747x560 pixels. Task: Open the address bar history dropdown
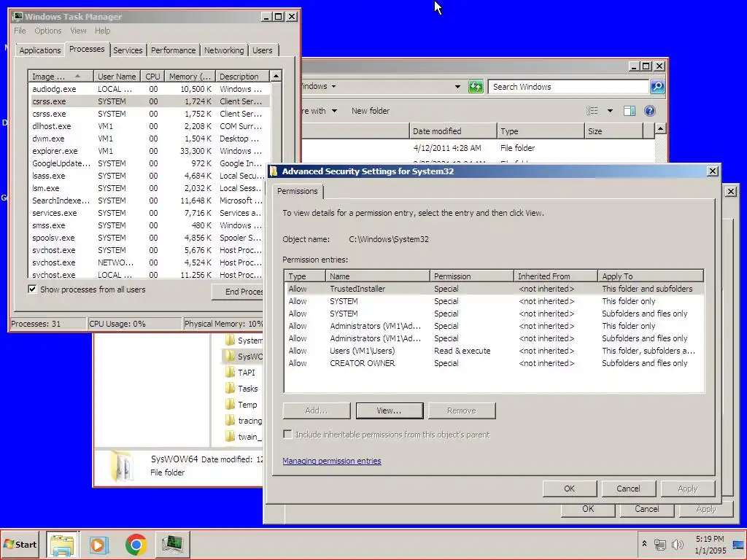[x=457, y=87]
